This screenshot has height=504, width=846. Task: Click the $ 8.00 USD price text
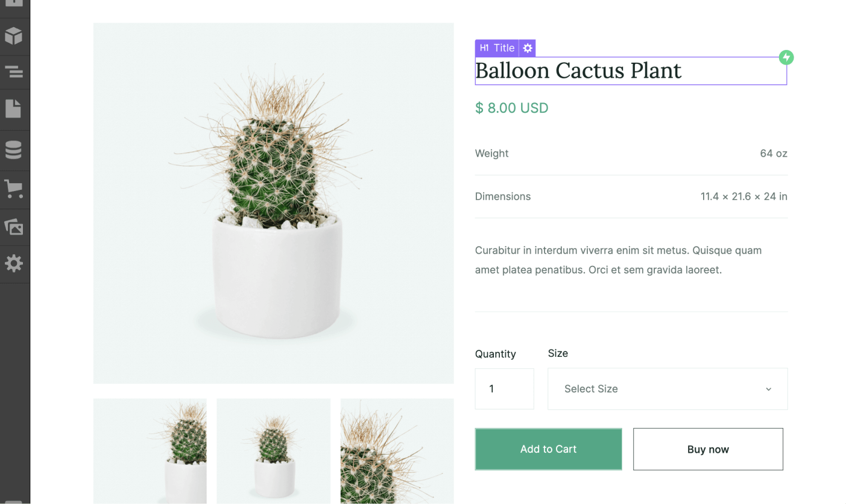point(511,108)
